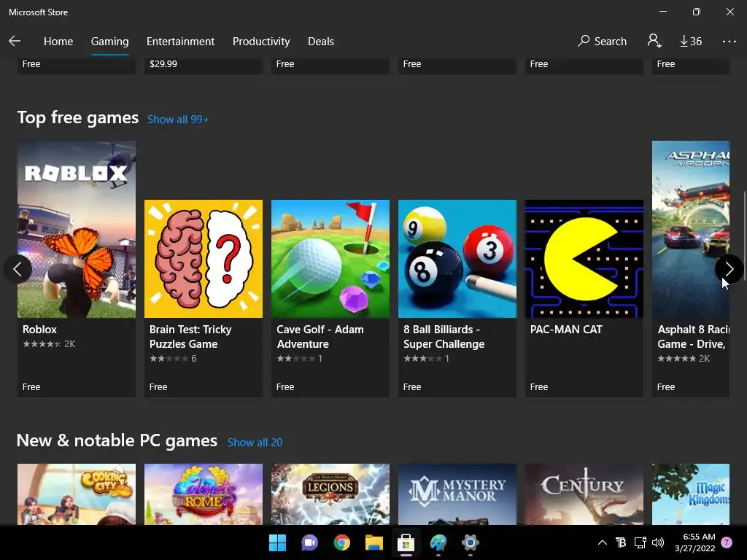The height and width of the screenshot is (560, 747).
Task: Click the Free price under PAC-MAN CAT
Action: pyautogui.click(x=539, y=387)
